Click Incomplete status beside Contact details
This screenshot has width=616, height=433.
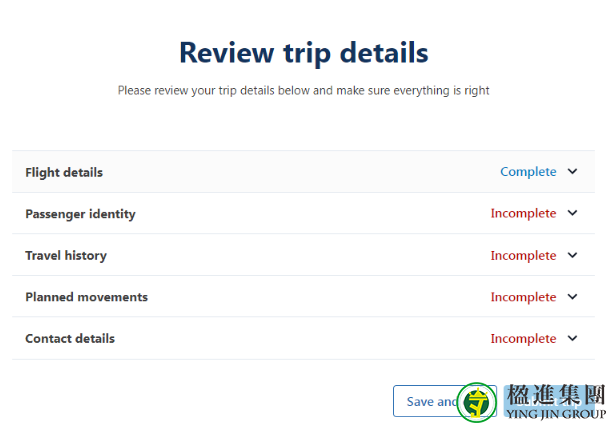pyautogui.click(x=523, y=339)
